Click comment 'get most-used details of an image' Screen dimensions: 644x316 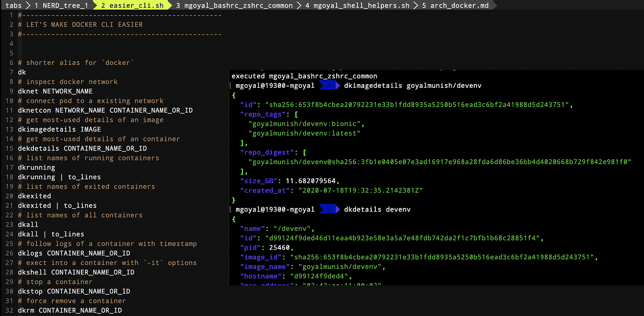pyautogui.click(x=91, y=120)
